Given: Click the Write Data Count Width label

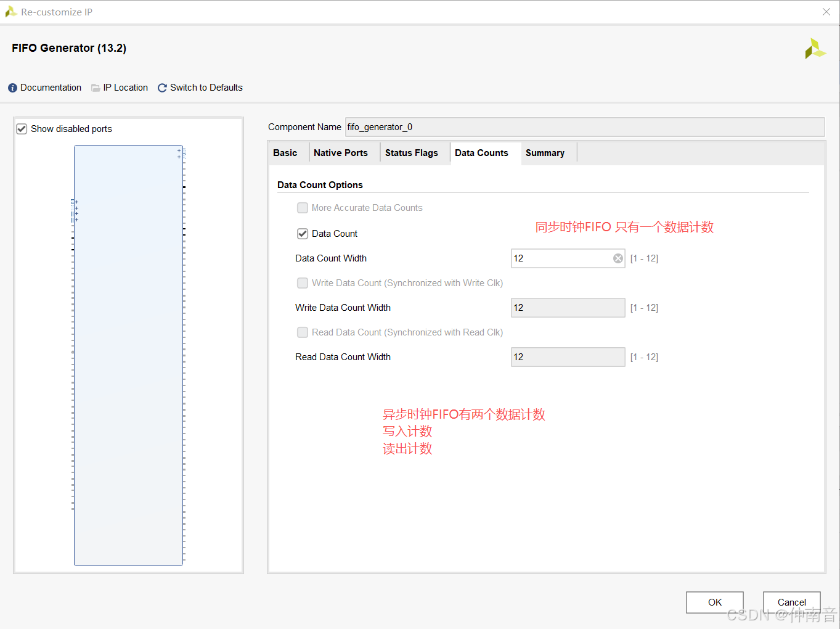Looking at the screenshot, I should [343, 308].
